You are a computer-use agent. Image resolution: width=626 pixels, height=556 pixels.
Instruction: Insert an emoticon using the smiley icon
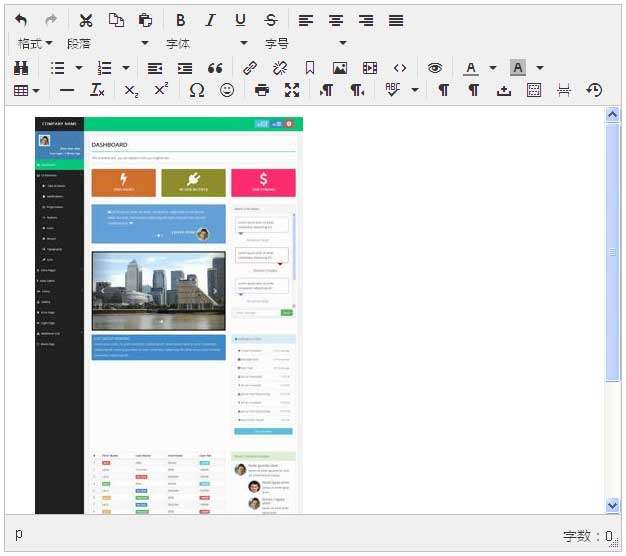pos(227,90)
